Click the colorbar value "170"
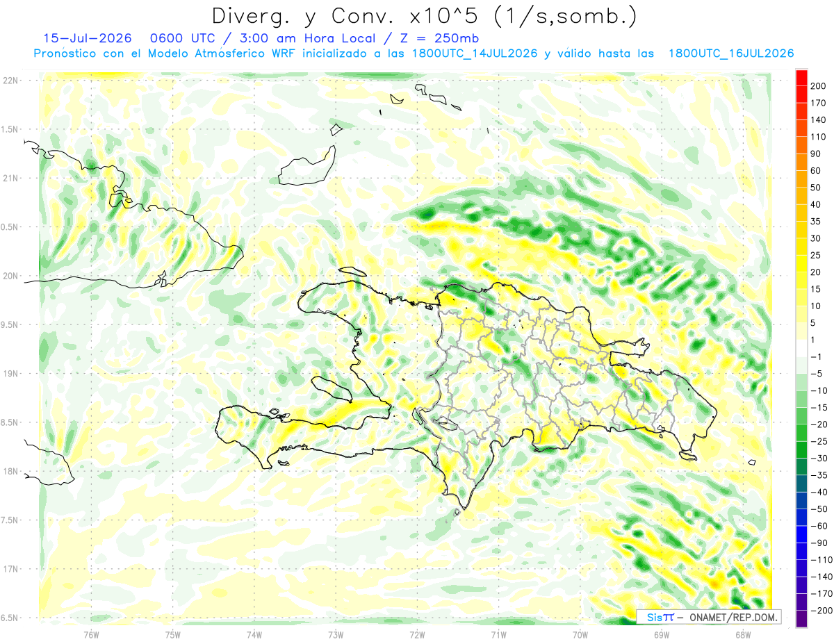The width and height of the screenshot is (834, 644). click(x=819, y=103)
